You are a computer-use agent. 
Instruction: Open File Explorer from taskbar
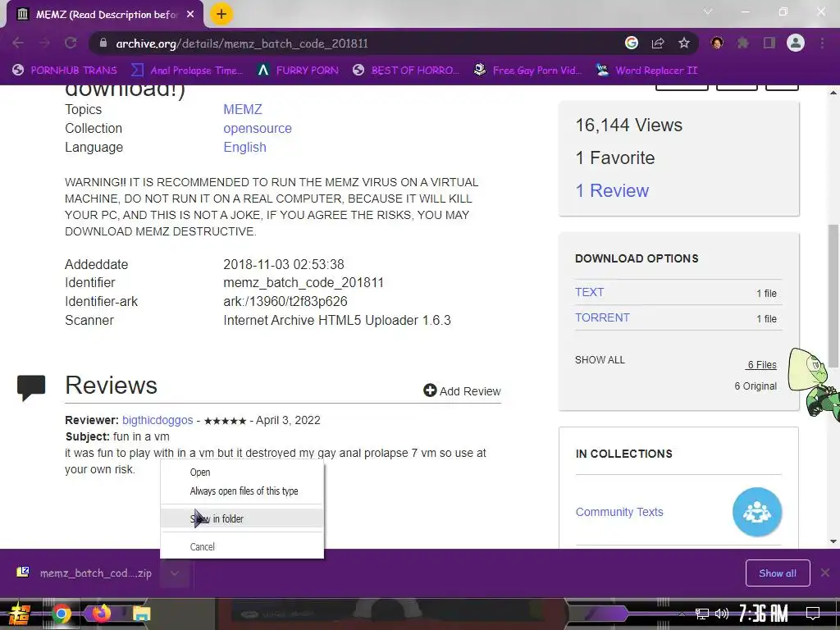pyautogui.click(x=141, y=614)
